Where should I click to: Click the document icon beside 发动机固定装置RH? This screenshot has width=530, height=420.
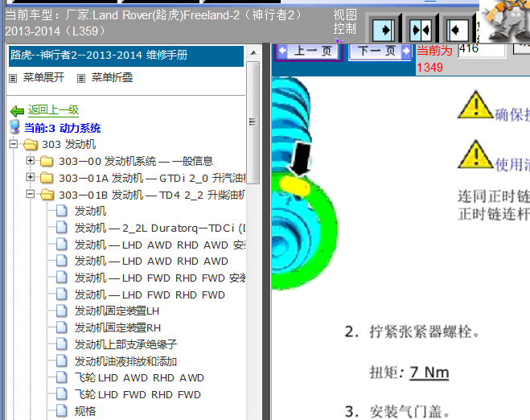coord(61,327)
